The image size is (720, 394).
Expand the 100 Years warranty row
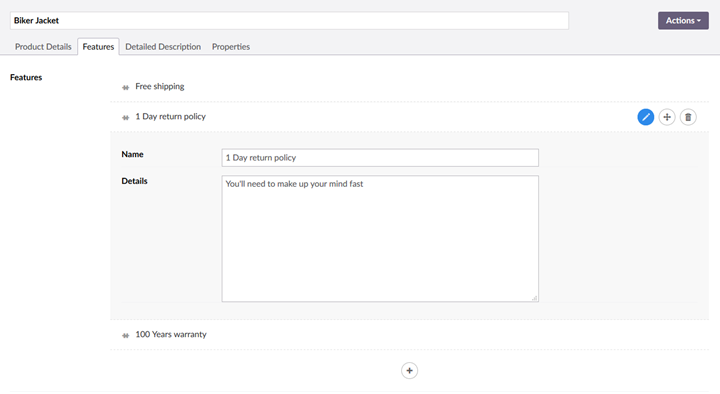[x=409, y=335]
